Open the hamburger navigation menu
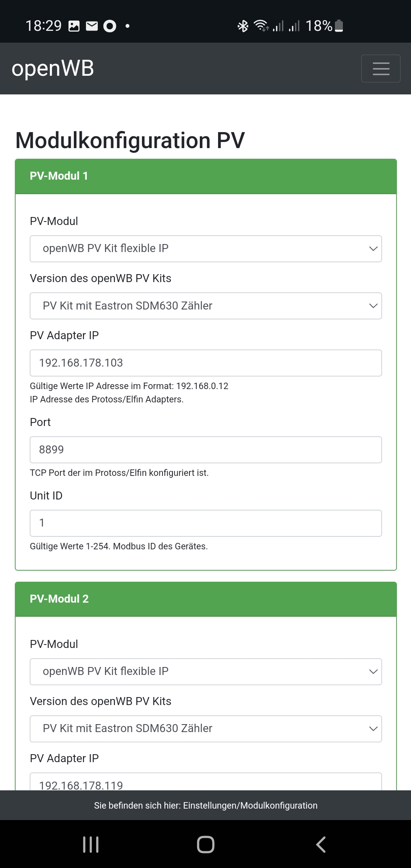 pyautogui.click(x=381, y=69)
